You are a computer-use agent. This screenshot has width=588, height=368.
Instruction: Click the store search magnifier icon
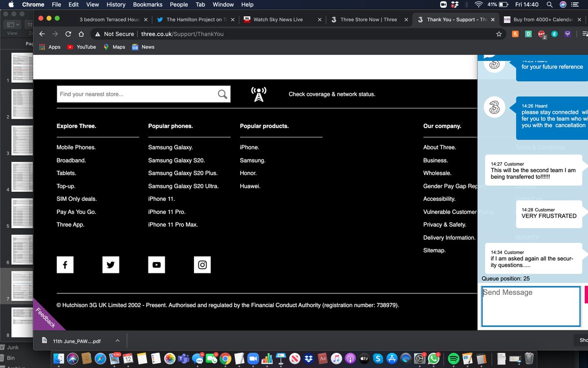[x=222, y=94]
